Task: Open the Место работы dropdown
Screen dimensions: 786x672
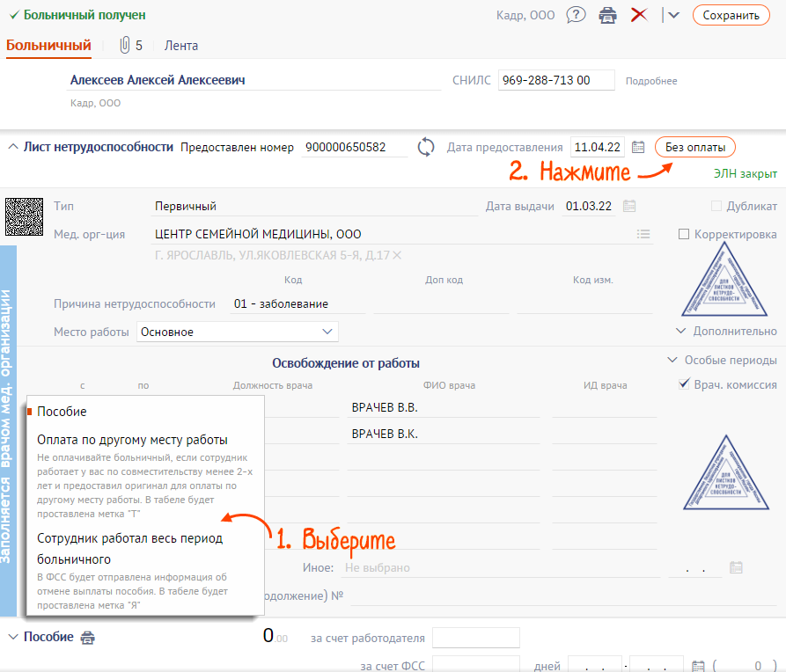Action: (x=238, y=332)
